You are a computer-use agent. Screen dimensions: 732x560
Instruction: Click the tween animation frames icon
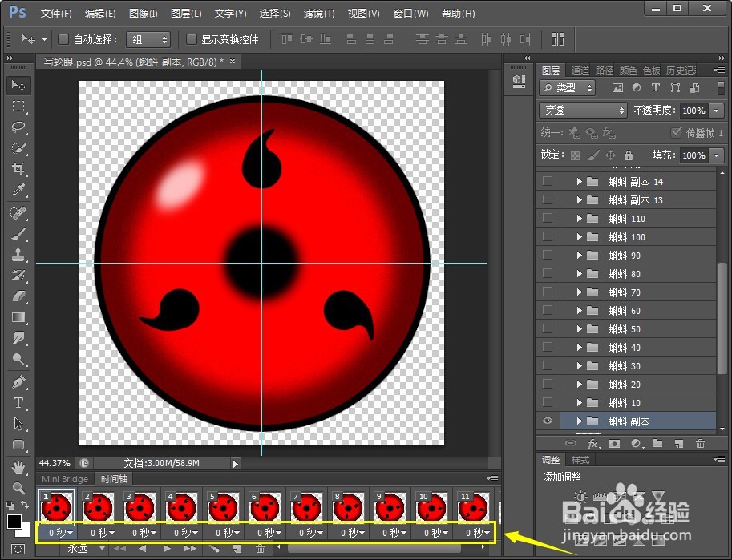tap(214, 549)
